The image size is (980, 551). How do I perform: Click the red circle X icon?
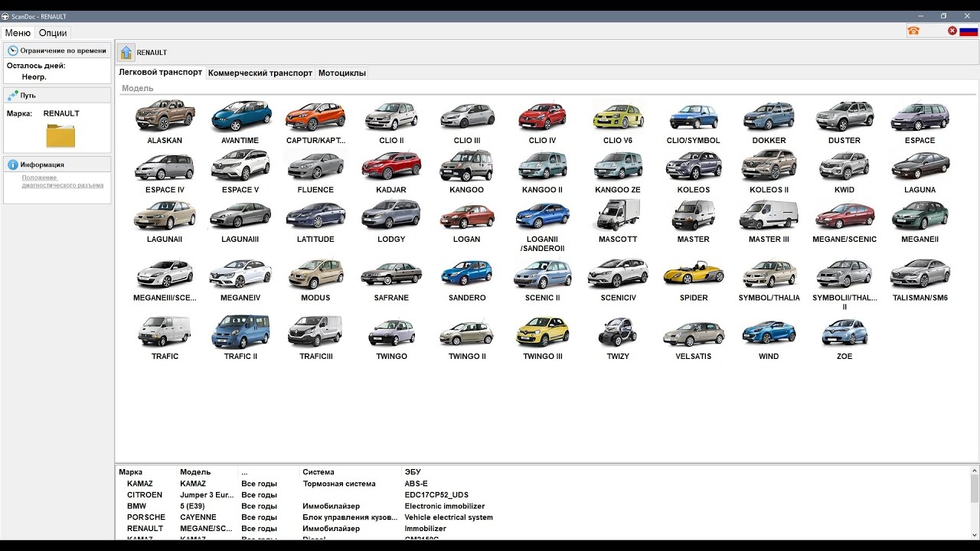pyautogui.click(x=952, y=31)
